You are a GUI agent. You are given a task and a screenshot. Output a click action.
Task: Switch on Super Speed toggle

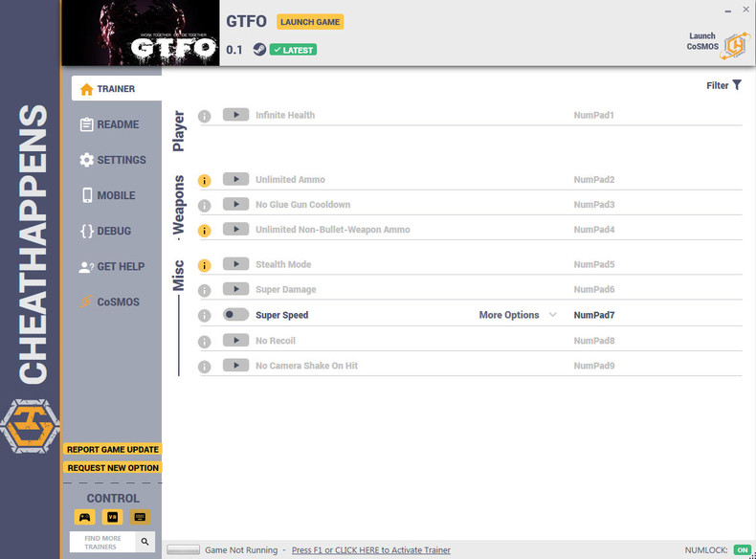click(235, 315)
